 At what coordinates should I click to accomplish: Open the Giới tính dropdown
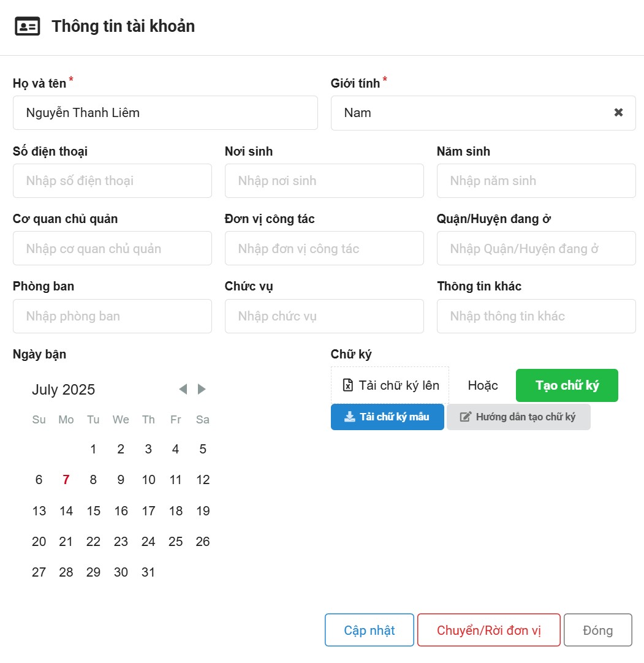pyautogui.click(x=472, y=113)
